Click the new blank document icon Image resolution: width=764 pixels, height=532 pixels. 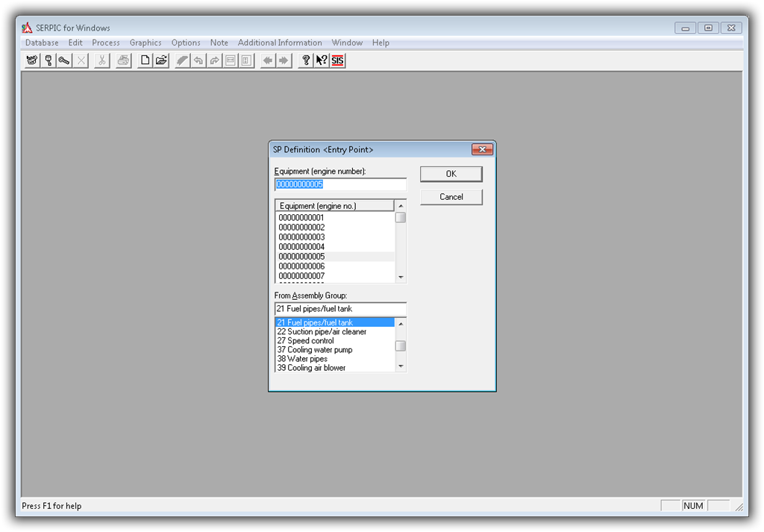click(x=145, y=61)
